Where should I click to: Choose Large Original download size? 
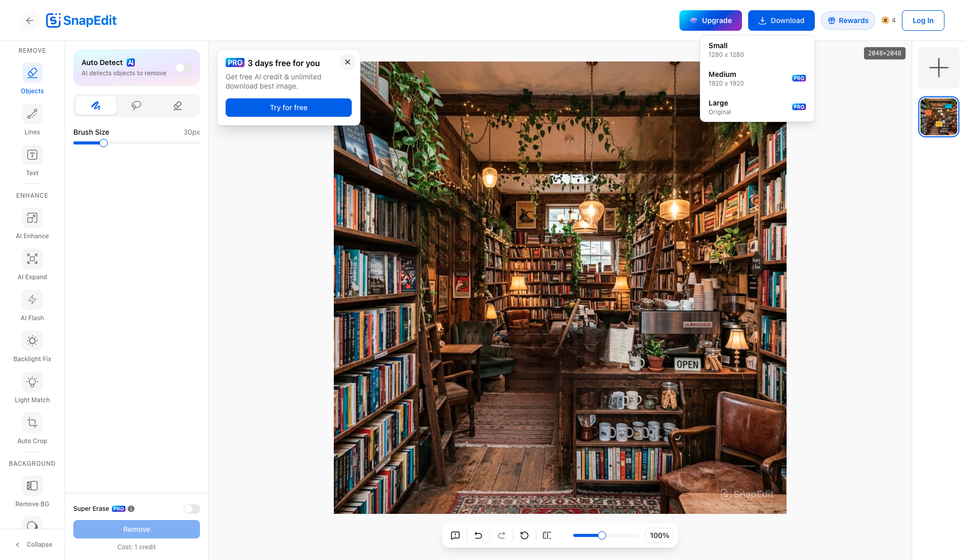coord(757,107)
